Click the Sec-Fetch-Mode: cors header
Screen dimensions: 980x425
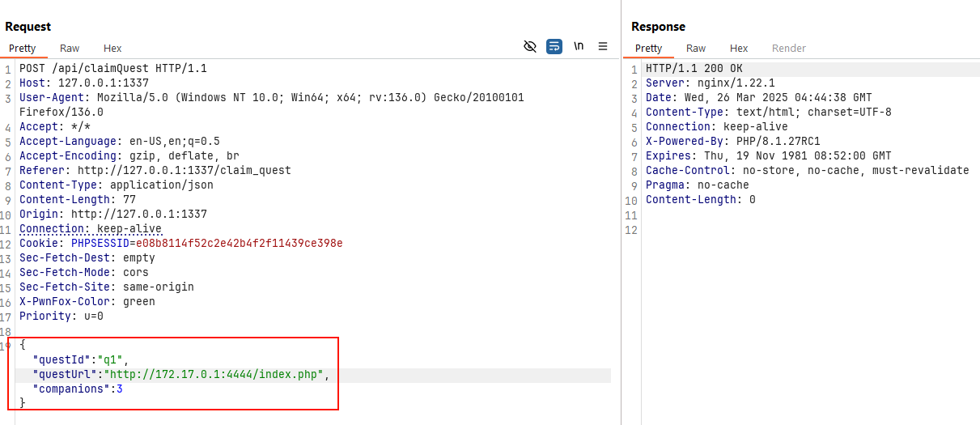click(84, 273)
